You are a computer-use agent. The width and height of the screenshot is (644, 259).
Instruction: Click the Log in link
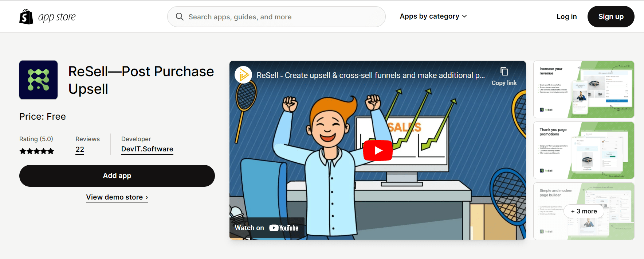point(567,16)
